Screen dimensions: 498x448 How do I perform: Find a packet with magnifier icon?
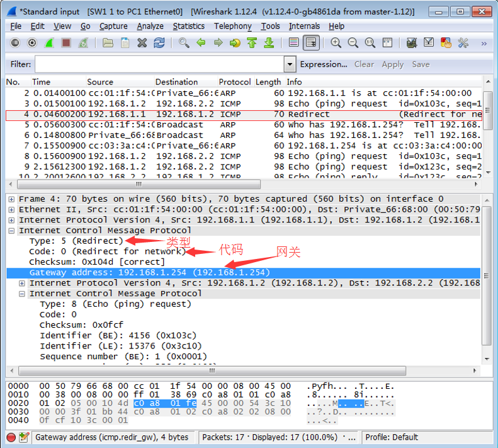pyautogui.click(x=184, y=43)
